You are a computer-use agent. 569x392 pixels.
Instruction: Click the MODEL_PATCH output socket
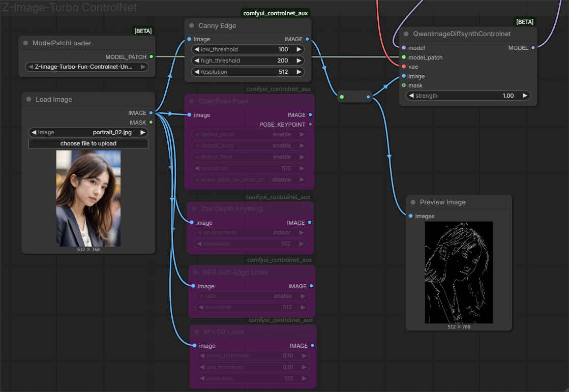151,57
